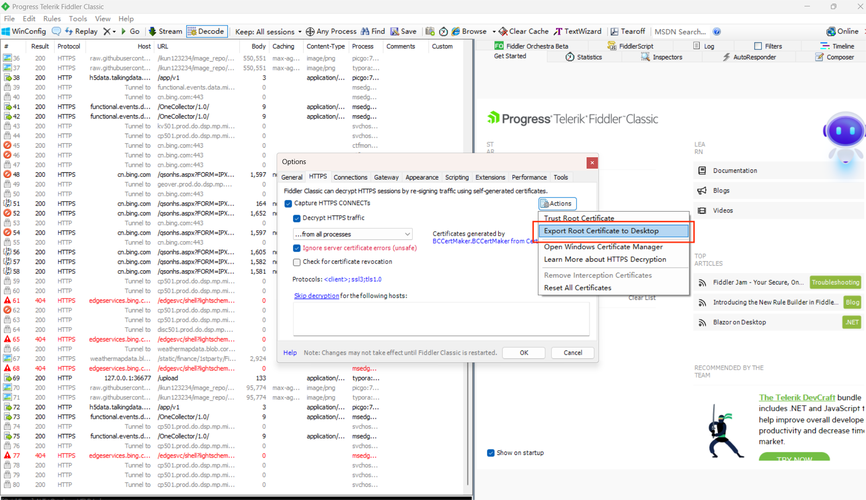The height and width of the screenshot is (500, 866).
Task: Click the Any Process target picker
Action: pyautogui.click(x=331, y=31)
